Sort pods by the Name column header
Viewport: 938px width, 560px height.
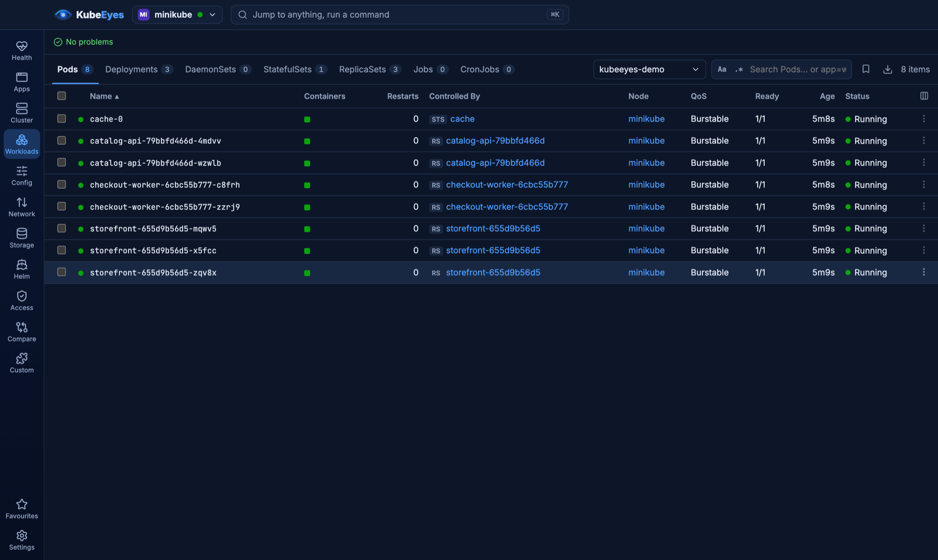tap(104, 96)
